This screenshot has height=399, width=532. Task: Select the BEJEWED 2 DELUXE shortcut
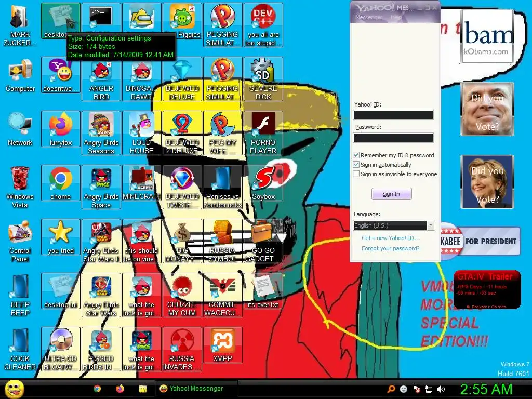point(182,133)
